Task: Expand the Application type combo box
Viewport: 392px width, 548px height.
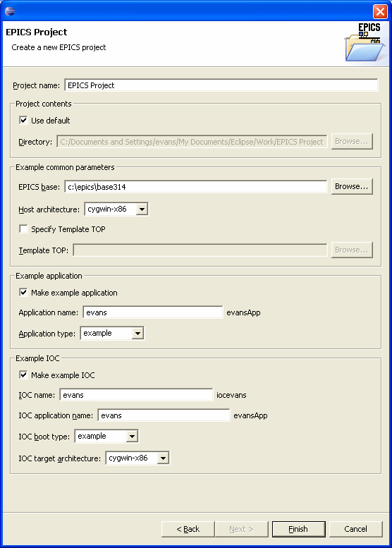Action: [x=137, y=334]
